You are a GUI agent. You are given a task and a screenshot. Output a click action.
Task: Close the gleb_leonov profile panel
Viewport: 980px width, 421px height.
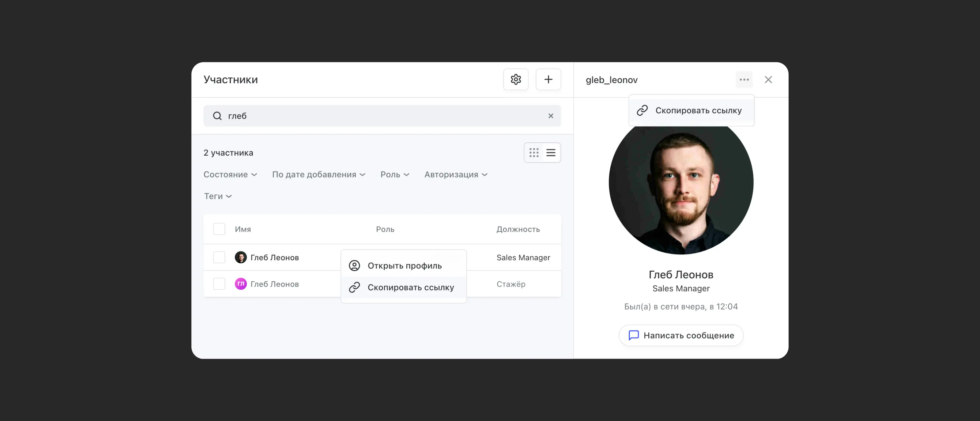[x=768, y=80]
